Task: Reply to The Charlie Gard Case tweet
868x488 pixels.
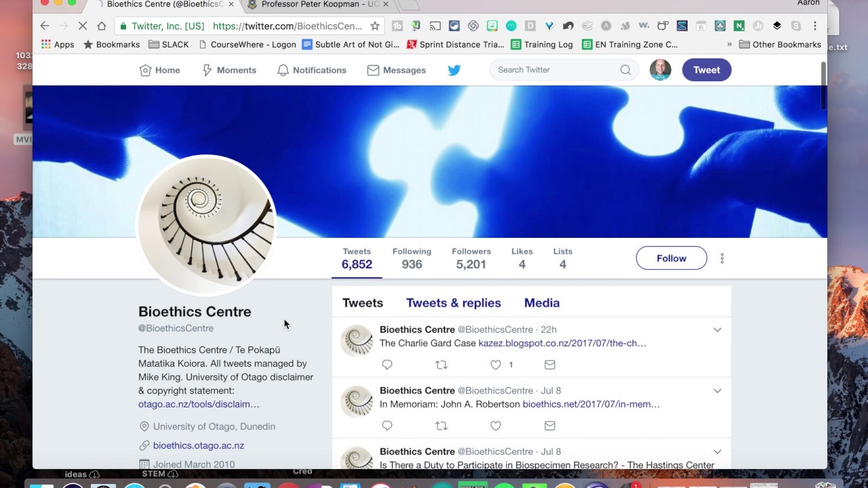Action: (387, 365)
